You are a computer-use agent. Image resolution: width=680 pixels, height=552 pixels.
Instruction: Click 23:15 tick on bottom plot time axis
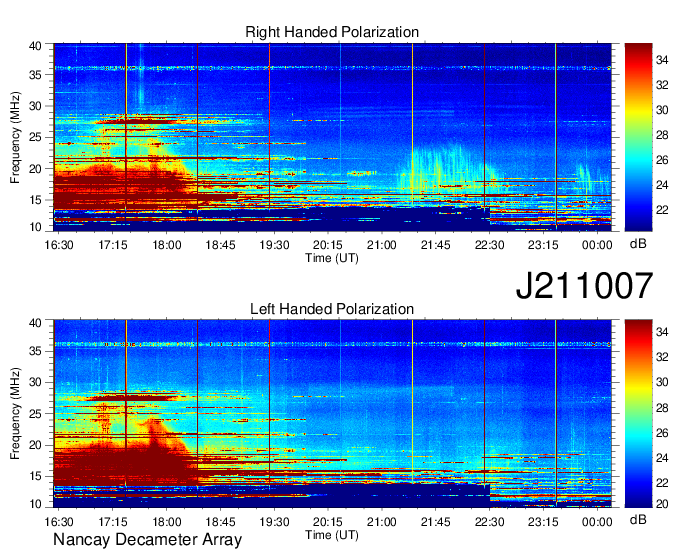tap(543, 522)
